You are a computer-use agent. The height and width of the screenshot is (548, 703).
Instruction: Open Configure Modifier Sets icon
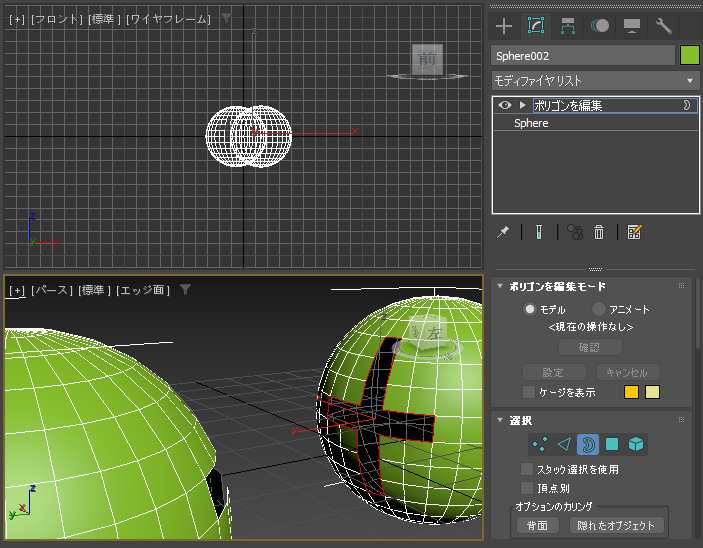(x=634, y=232)
